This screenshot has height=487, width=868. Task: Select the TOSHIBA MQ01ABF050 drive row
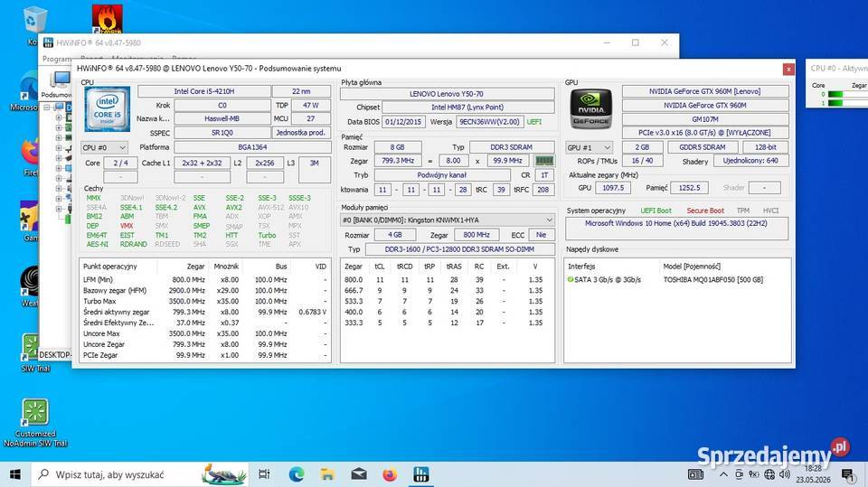click(677, 279)
